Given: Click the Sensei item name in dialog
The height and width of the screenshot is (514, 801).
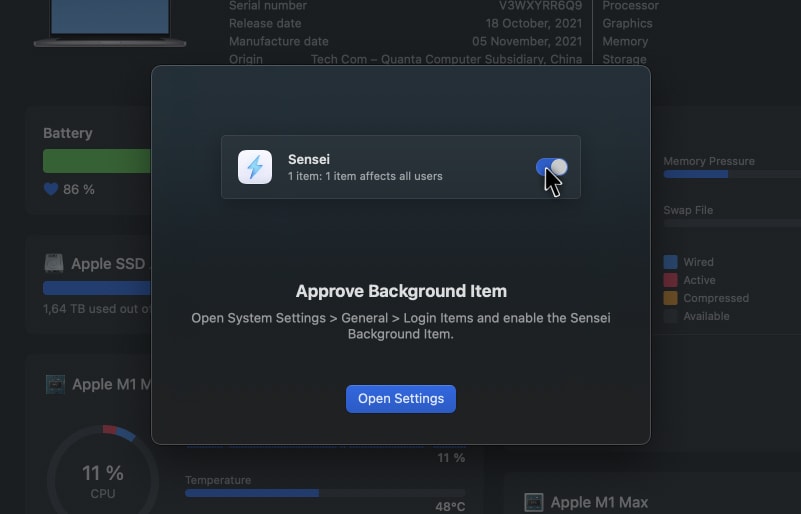Looking at the screenshot, I should (x=309, y=159).
